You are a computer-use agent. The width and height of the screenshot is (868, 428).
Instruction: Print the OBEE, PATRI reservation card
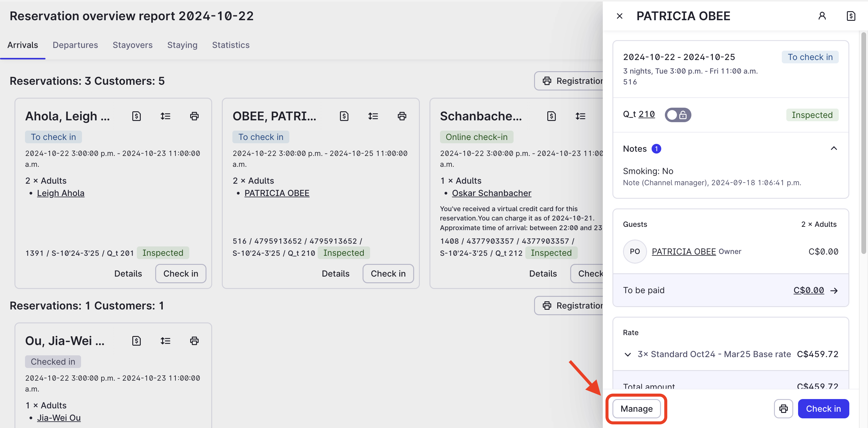click(x=402, y=116)
